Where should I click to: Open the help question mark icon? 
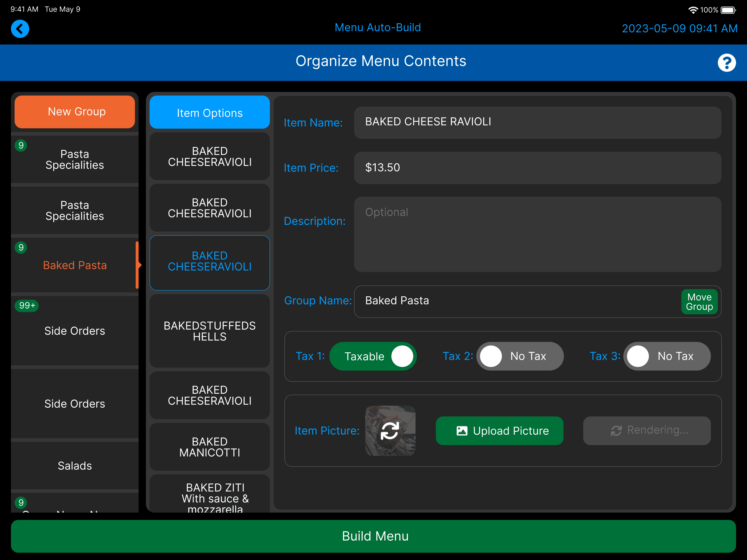point(727,63)
